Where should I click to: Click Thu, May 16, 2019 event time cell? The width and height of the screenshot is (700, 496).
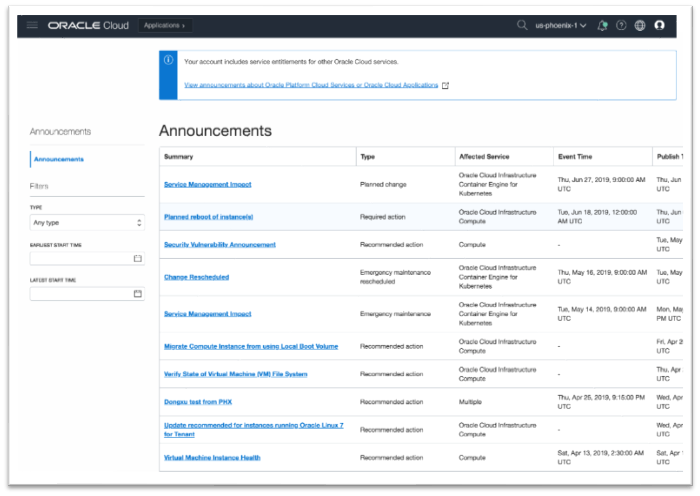(602, 277)
